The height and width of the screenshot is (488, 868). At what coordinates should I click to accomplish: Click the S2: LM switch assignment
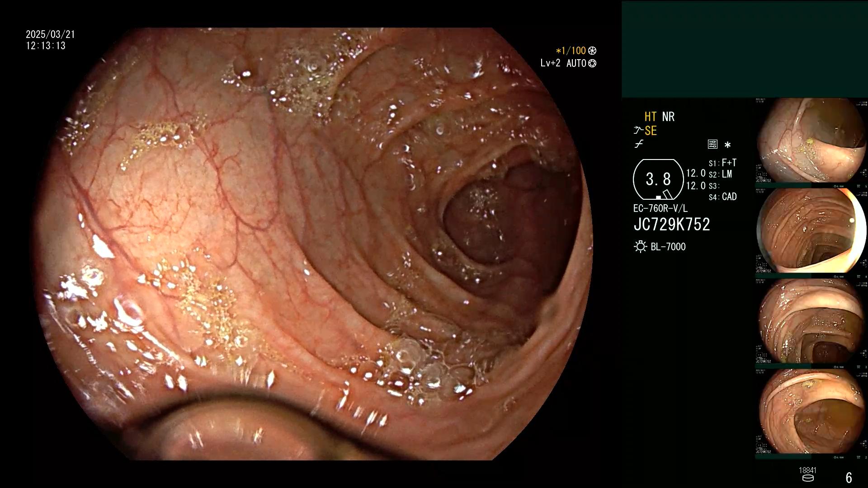(x=720, y=174)
